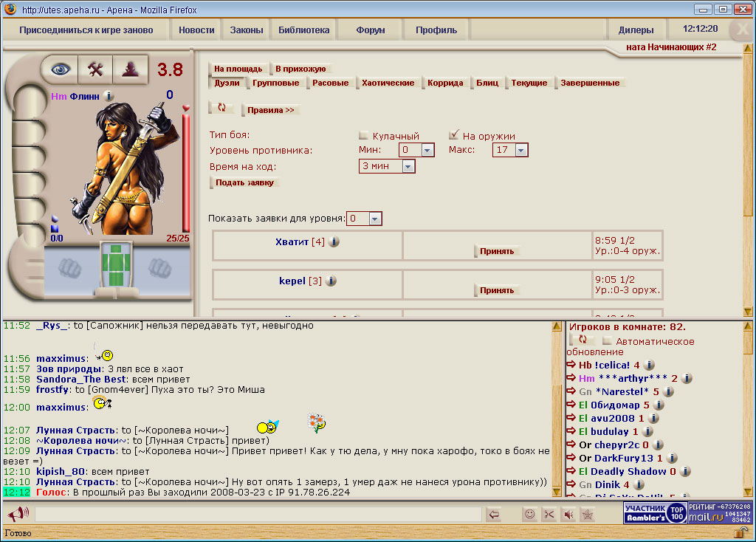756x542 pixels.
Task: Open the crossed tools inventory icon
Action: 95,70
